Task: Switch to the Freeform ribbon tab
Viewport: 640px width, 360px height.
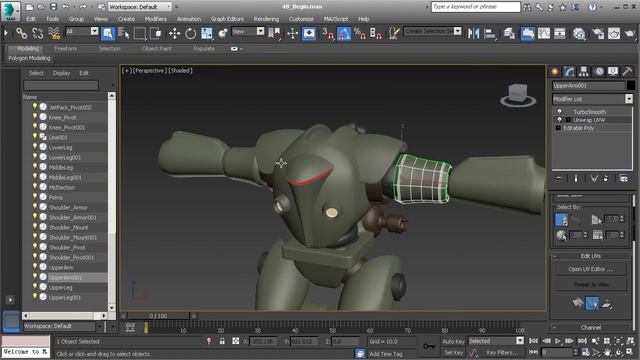Action: pos(65,48)
